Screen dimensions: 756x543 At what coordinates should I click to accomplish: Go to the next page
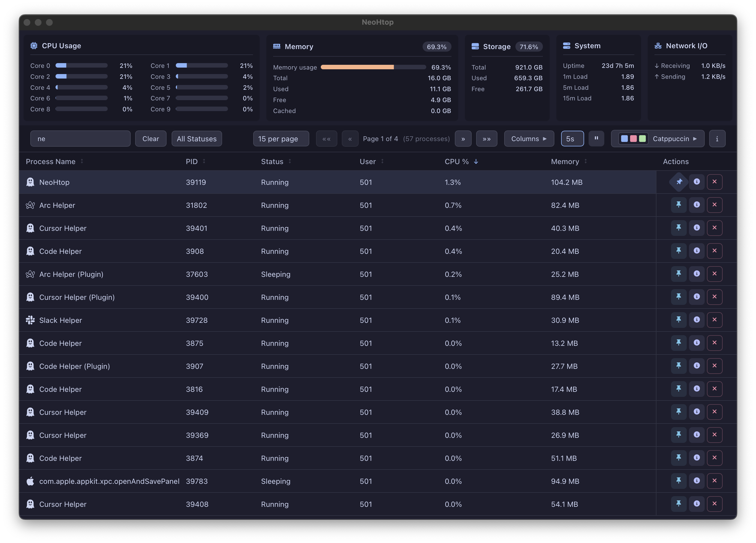(x=463, y=139)
